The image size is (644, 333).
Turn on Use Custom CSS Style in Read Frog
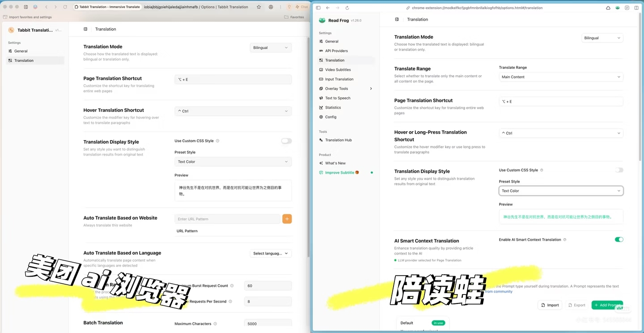[619, 170]
